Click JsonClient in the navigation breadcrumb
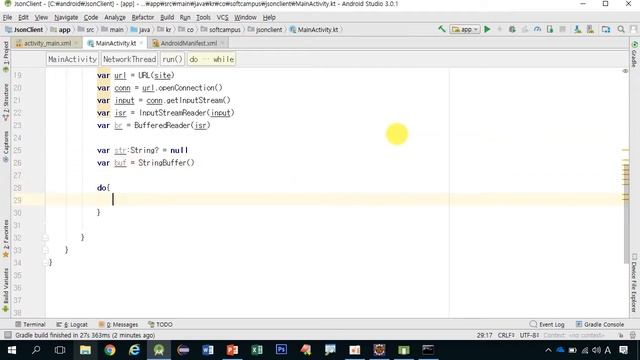Viewport: 640px width, 360px height. [x=24, y=29]
